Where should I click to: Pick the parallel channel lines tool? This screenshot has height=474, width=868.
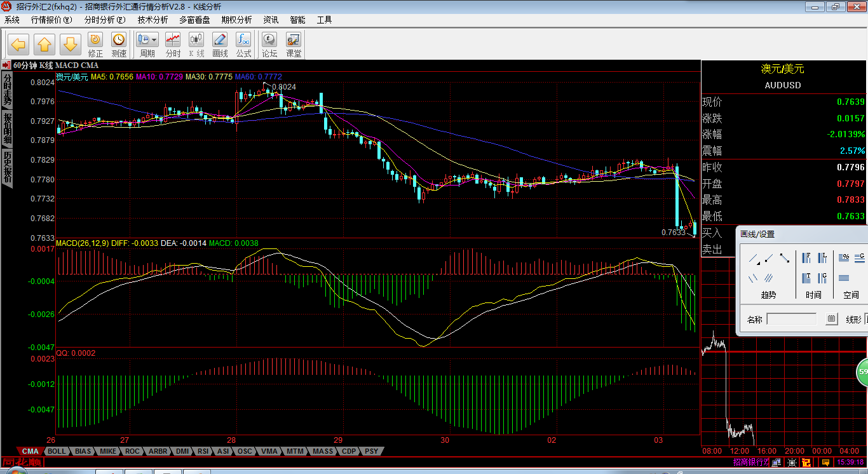(769, 278)
